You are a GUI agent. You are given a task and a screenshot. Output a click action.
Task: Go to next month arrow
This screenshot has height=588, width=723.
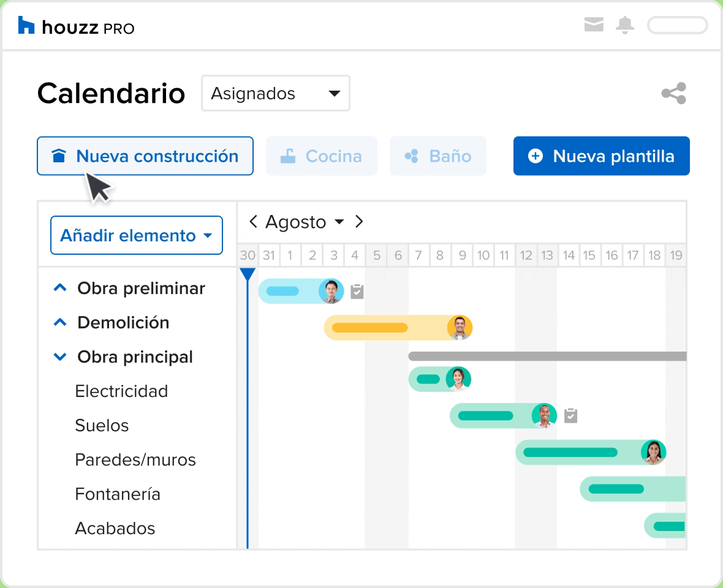coord(360,222)
